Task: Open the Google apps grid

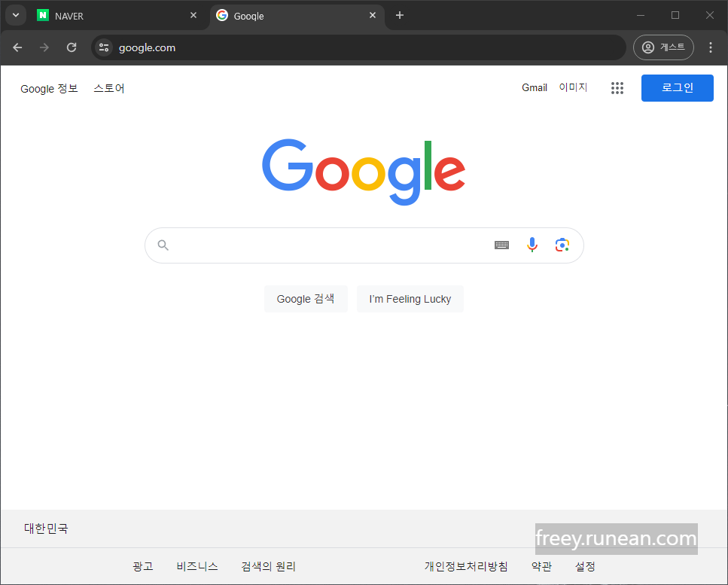Action: 617,88
